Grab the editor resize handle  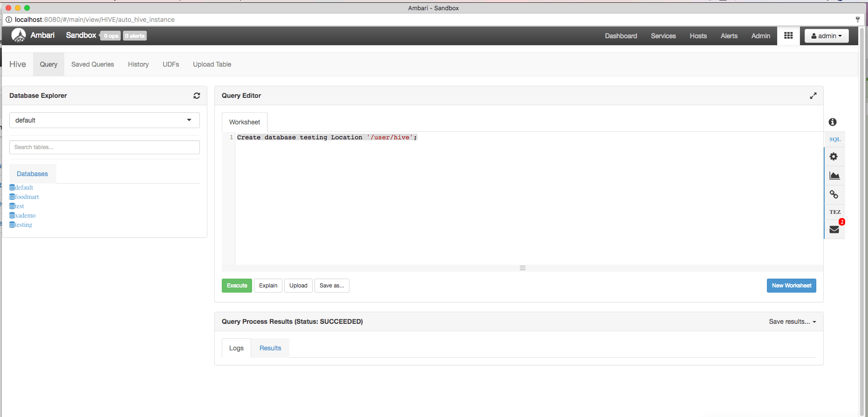[x=523, y=268]
